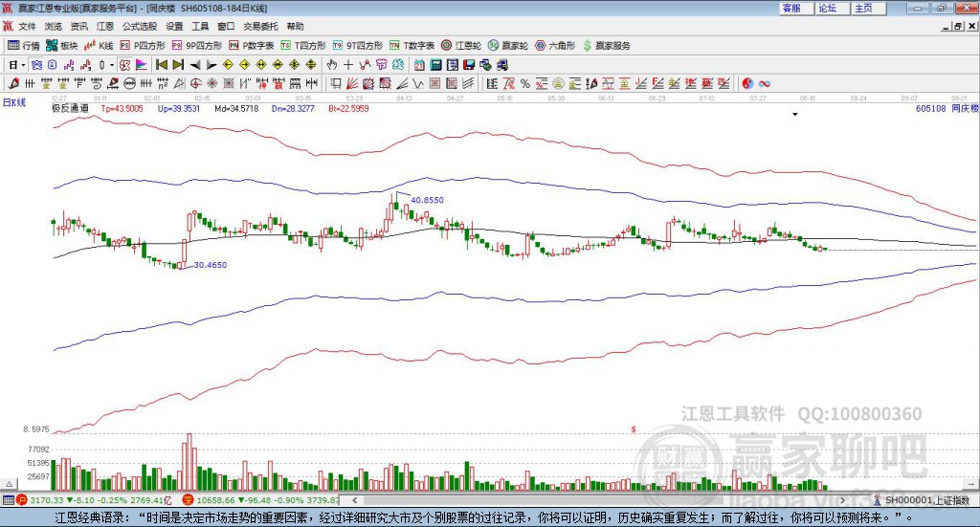This screenshot has width=980, height=527.
Task: Open the 江恩 menu
Action: [105, 26]
